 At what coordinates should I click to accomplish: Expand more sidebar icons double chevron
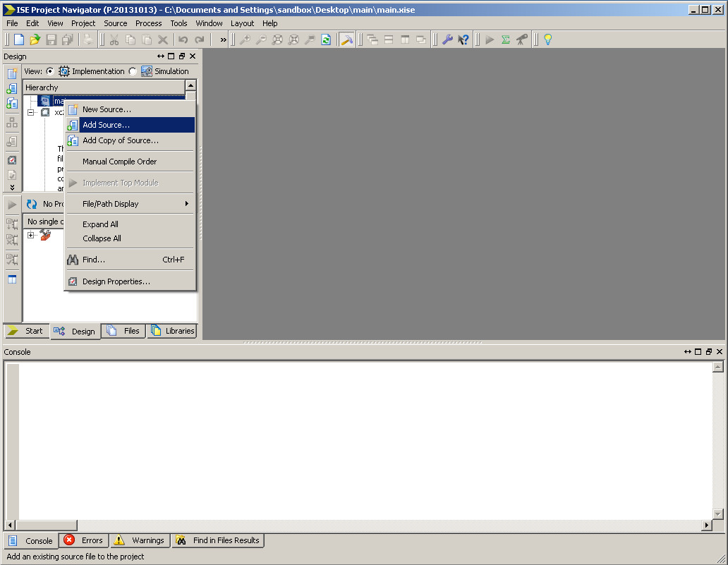[12, 187]
